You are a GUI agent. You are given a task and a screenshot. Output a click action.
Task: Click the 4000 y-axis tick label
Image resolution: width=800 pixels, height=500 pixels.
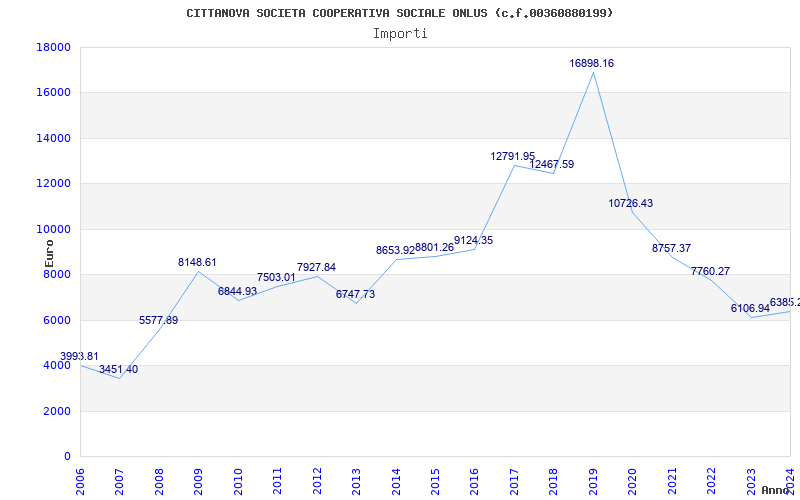57,366
